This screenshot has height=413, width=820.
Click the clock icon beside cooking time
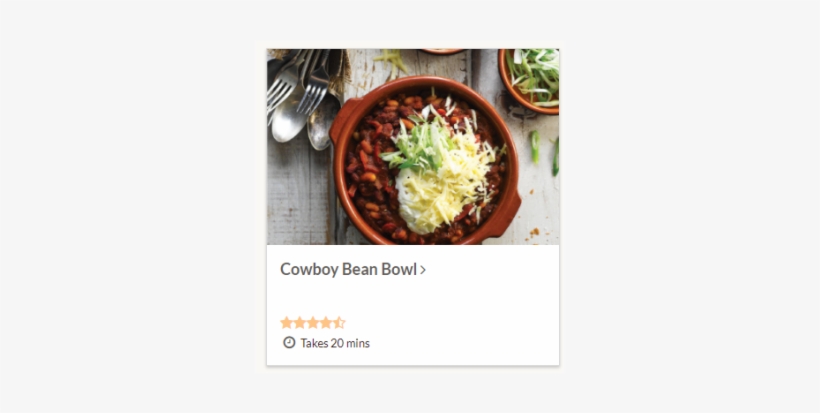point(289,343)
